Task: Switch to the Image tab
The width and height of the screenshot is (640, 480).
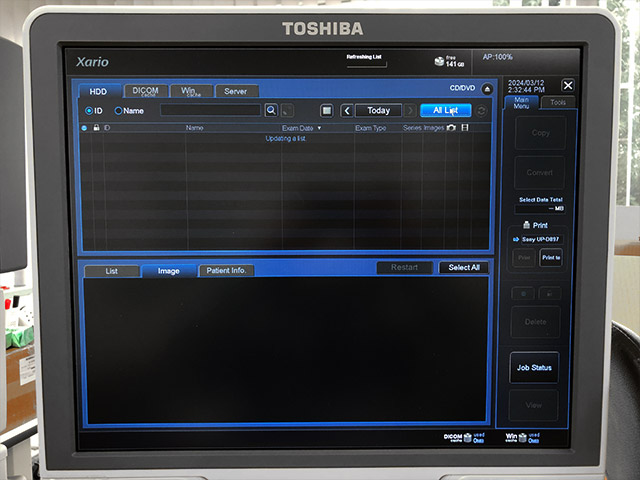Action: (x=169, y=271)
